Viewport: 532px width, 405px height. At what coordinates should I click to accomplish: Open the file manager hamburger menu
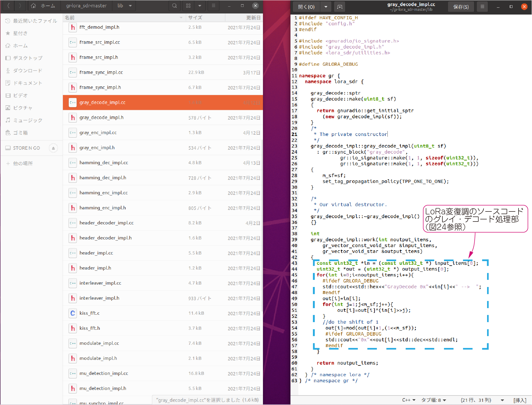coord(214,6)
